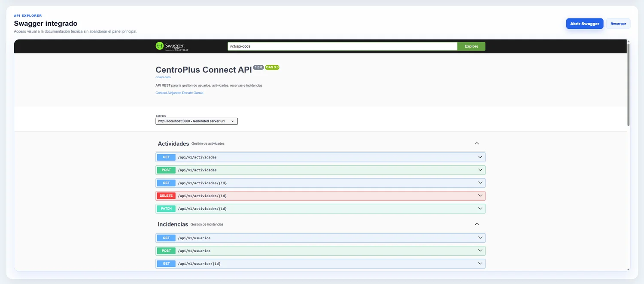Click the green Explore button
Image resolution: width=644 pixels, height=284 pixels.
pos(471,46)
